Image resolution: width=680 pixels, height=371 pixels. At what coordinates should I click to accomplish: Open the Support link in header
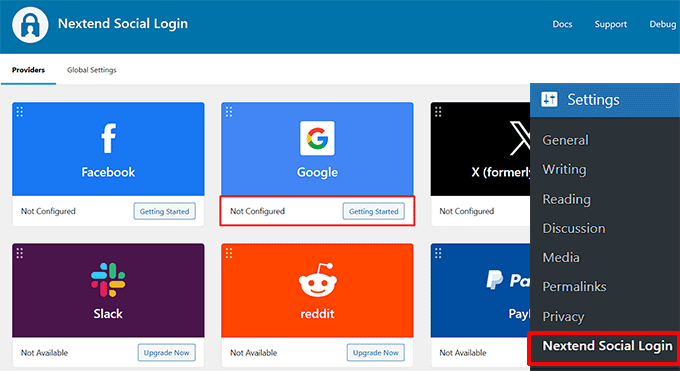[x=611, y=24]
